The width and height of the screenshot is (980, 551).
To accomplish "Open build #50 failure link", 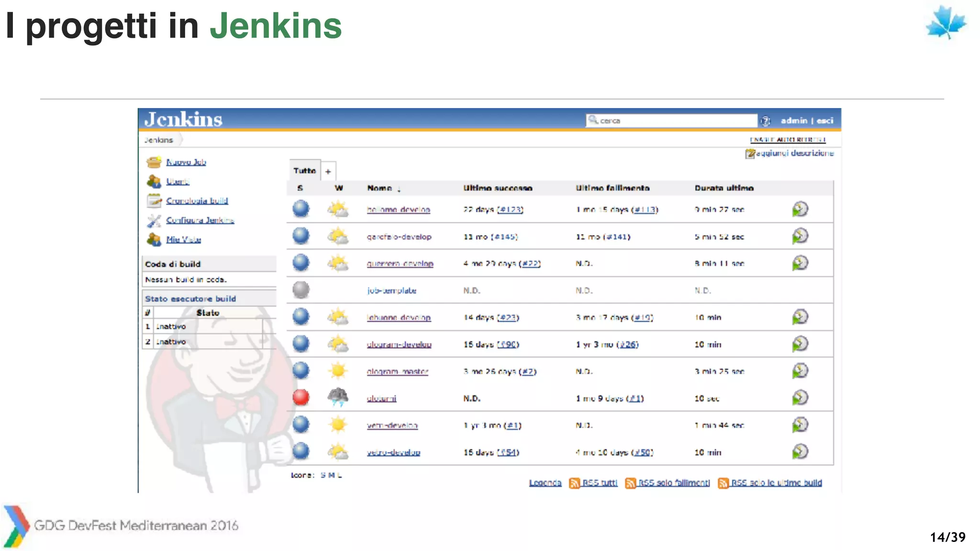I will pyautogui.click(x=642, y=452).
